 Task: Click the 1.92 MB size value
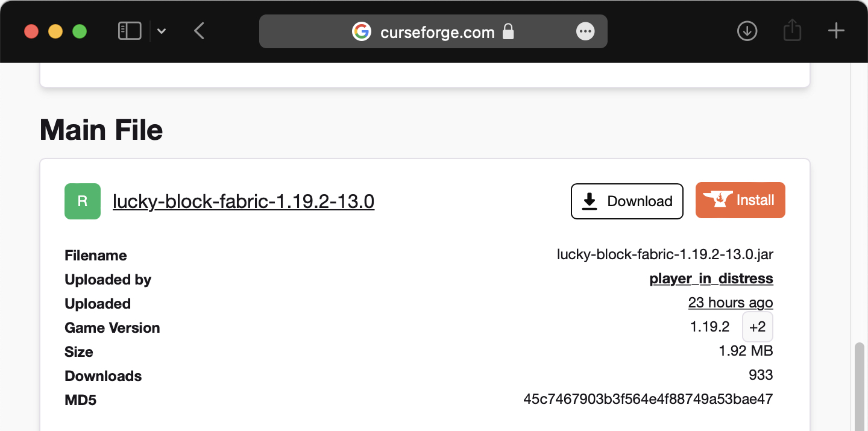[746, 351]
